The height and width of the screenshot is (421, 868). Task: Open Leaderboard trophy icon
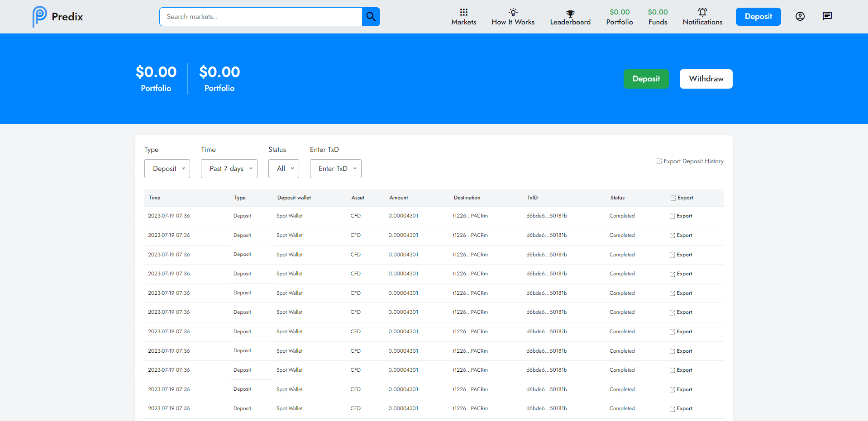point(570,14)
